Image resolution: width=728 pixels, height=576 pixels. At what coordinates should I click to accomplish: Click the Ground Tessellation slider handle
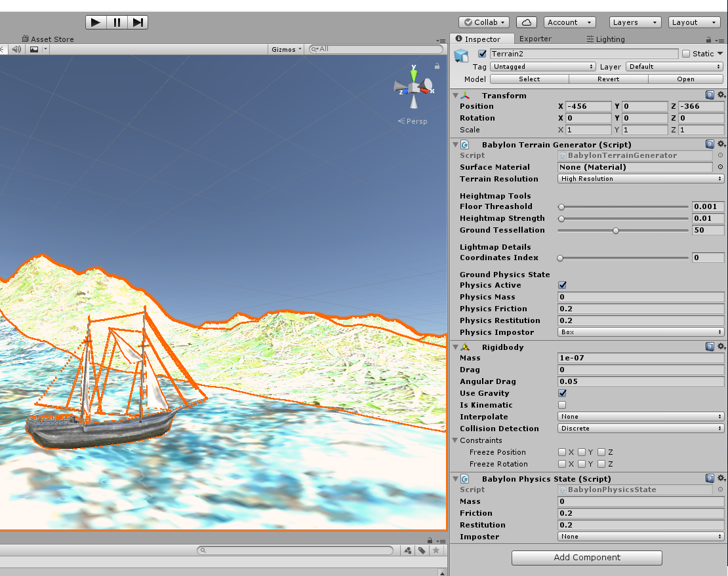coord(616,231)
